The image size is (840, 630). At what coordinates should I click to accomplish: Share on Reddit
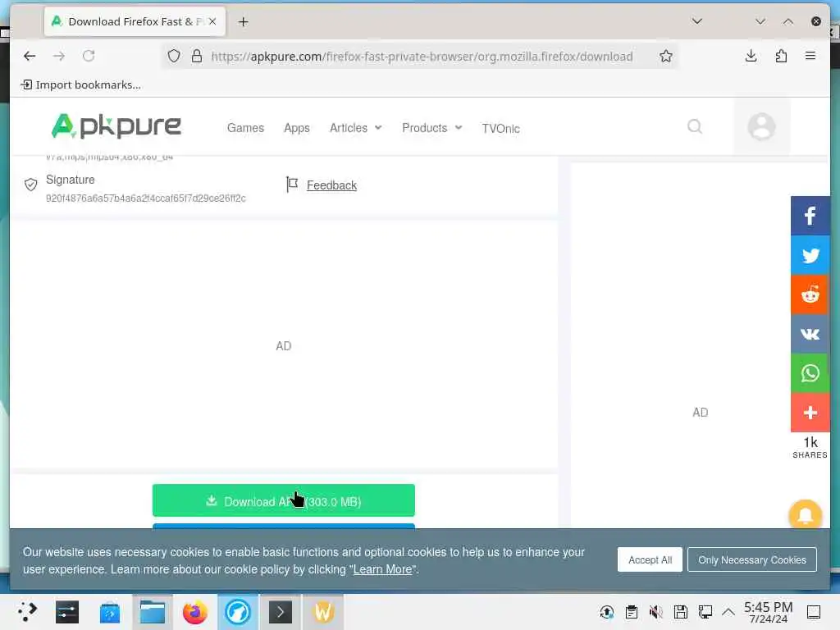click(x=810, y=294)
